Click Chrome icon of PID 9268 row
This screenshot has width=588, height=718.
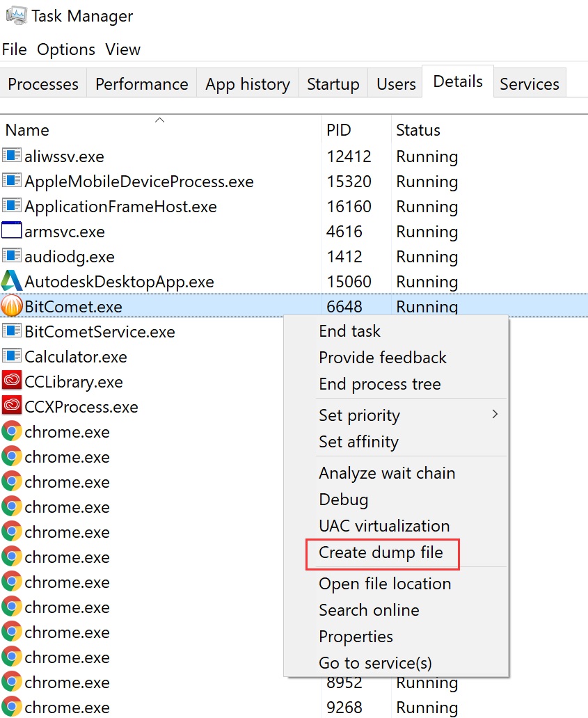coord(11,707)
